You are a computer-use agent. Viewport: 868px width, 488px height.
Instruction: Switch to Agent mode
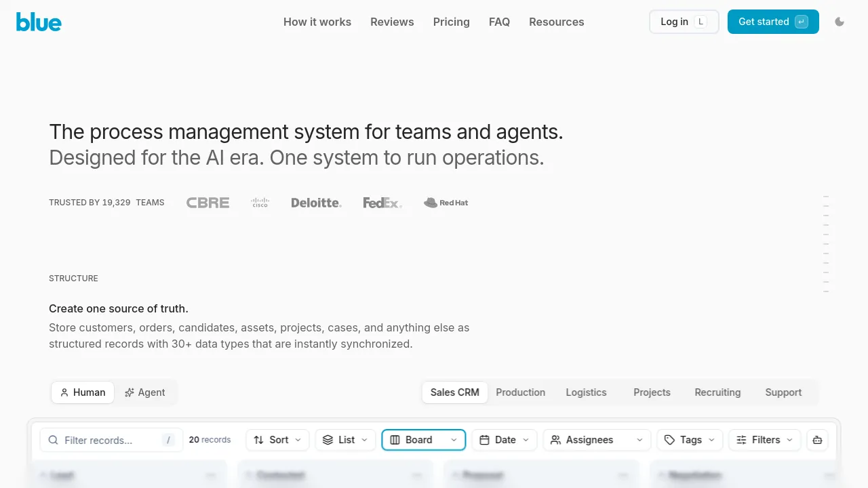click(145, 392)
